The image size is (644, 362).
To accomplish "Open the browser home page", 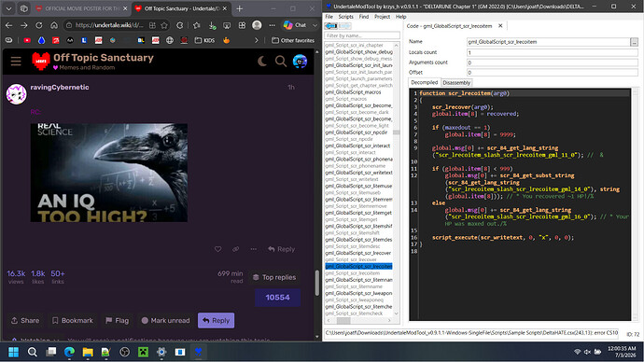I will click(54, 25).
